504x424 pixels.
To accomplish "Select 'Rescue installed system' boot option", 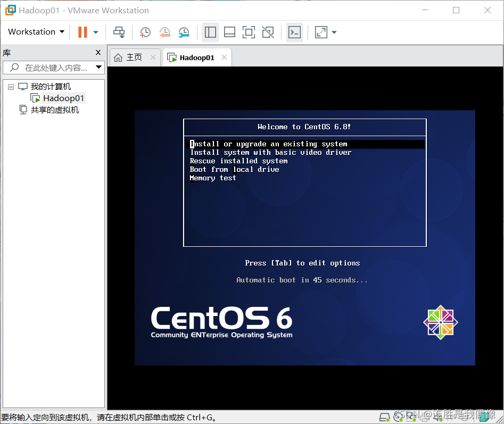I will click(238, 161).
